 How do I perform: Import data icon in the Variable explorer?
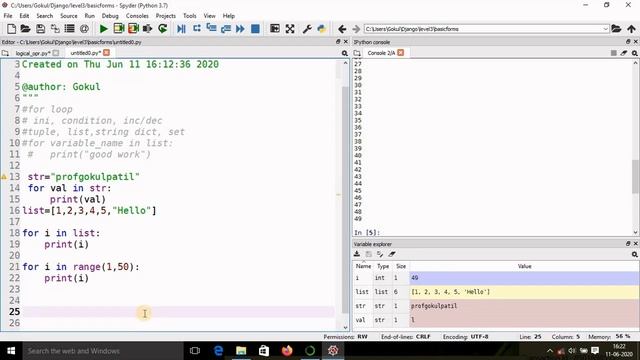357,254
